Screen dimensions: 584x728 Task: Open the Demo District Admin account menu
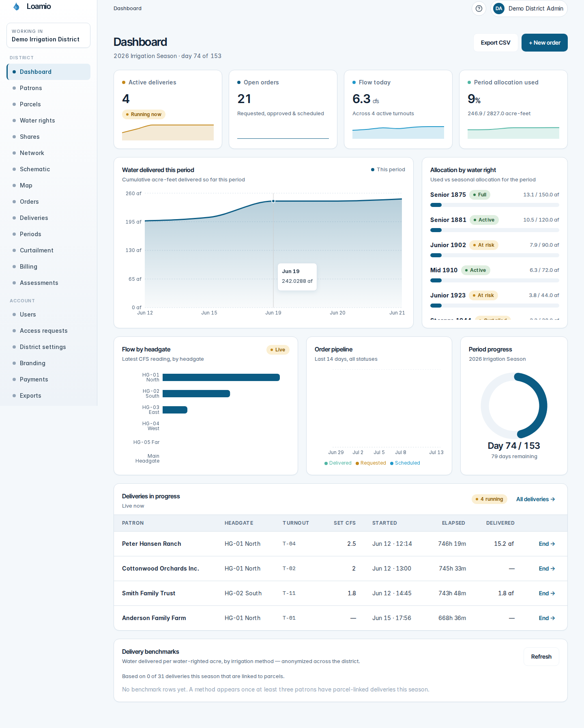(529, 9)
